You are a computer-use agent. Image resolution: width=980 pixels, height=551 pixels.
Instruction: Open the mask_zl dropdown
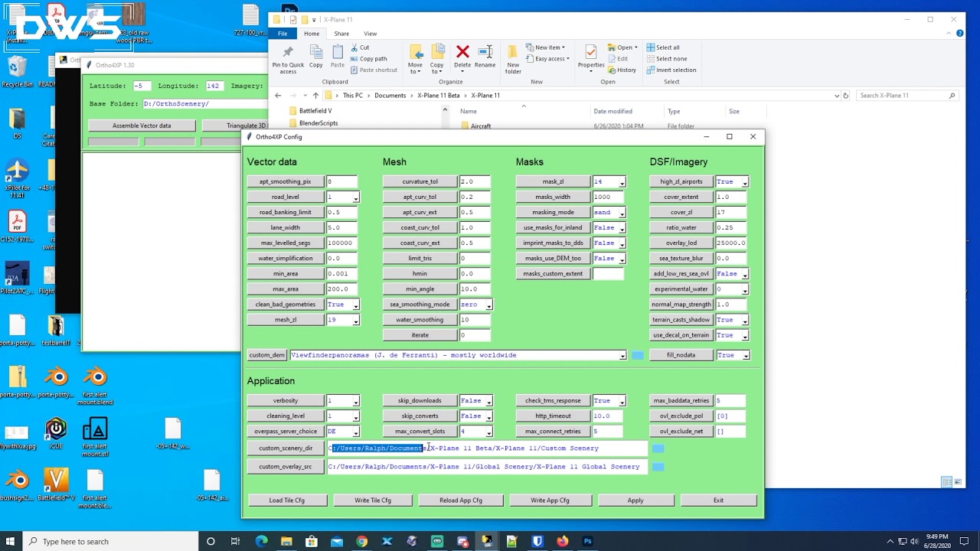(x=622, y=182)
